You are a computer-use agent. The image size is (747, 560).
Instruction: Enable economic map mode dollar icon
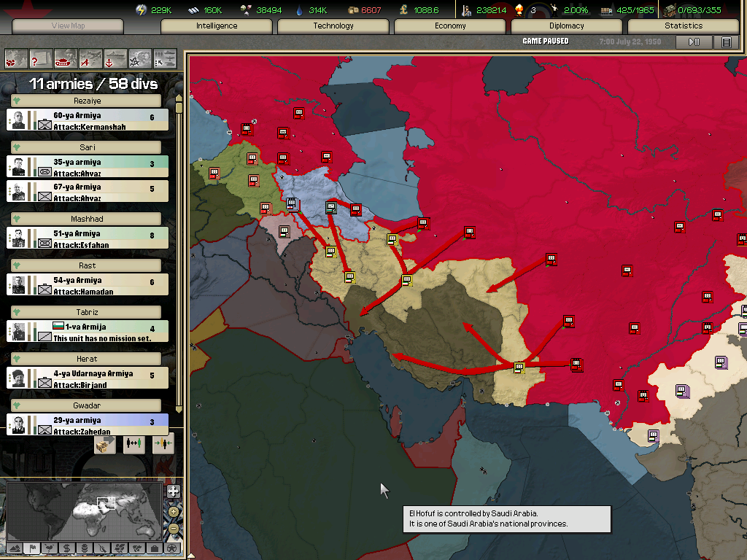(x=66, y=548)
